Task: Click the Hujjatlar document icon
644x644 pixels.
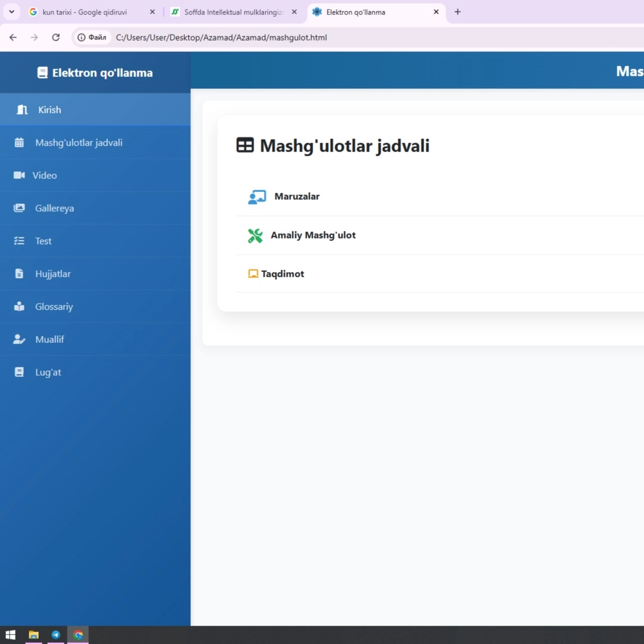Action: [x=19, y=274]
